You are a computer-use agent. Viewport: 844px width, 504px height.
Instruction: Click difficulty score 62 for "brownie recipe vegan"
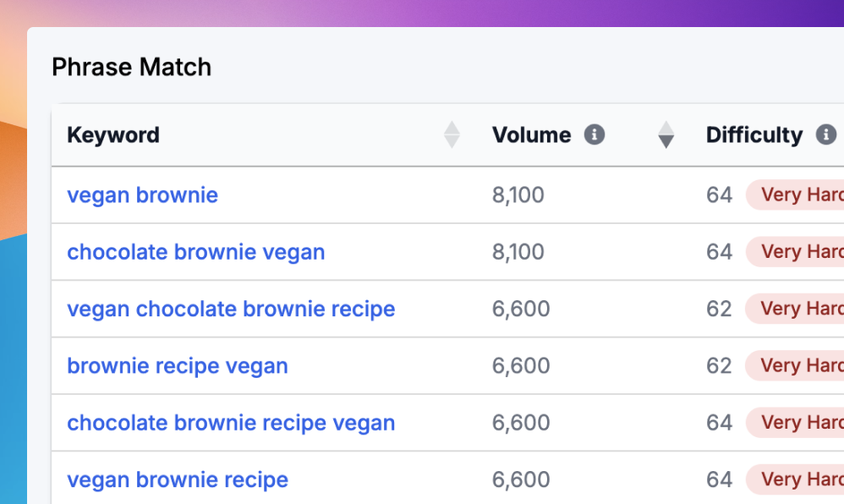(x=719, y=366)
